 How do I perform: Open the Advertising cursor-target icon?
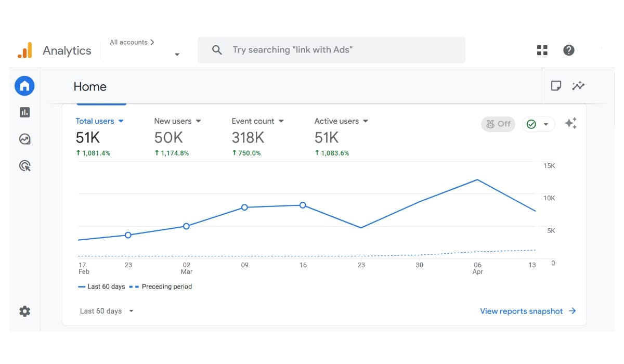tap(24, 166)
